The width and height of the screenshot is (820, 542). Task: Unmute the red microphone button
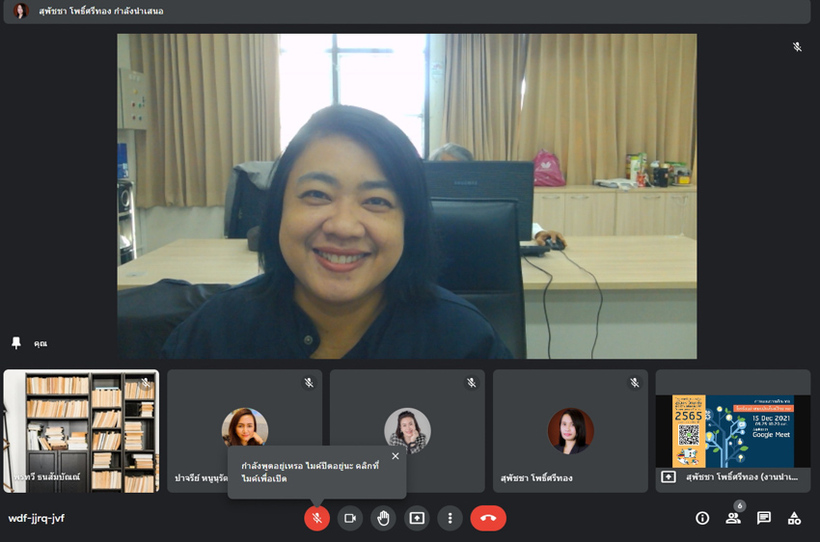click(x=317, y=518)
